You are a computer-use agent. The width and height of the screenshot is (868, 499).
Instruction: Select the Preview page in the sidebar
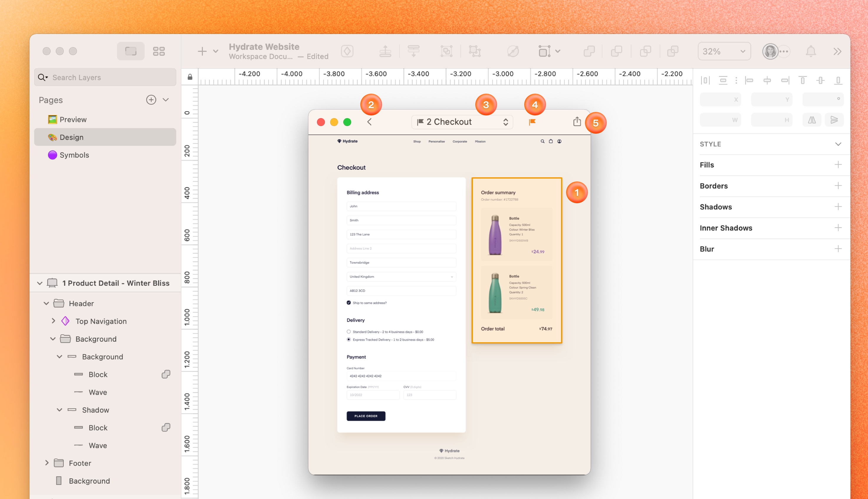click(73, 119)
